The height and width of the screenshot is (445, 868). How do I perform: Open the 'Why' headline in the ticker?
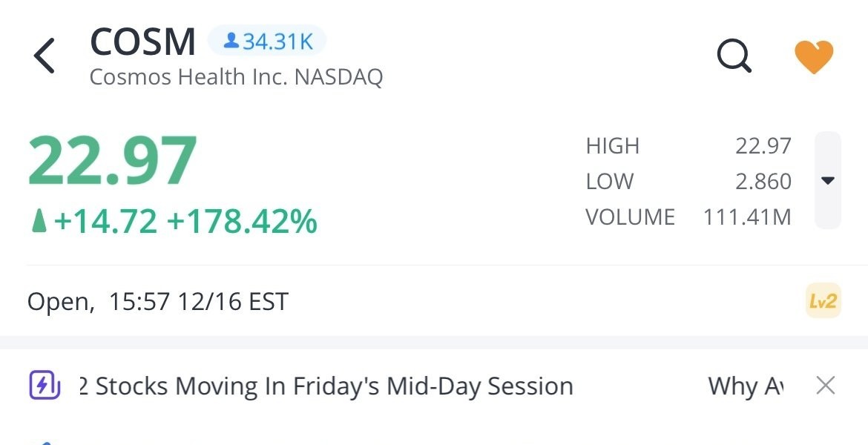click(745, 386)
